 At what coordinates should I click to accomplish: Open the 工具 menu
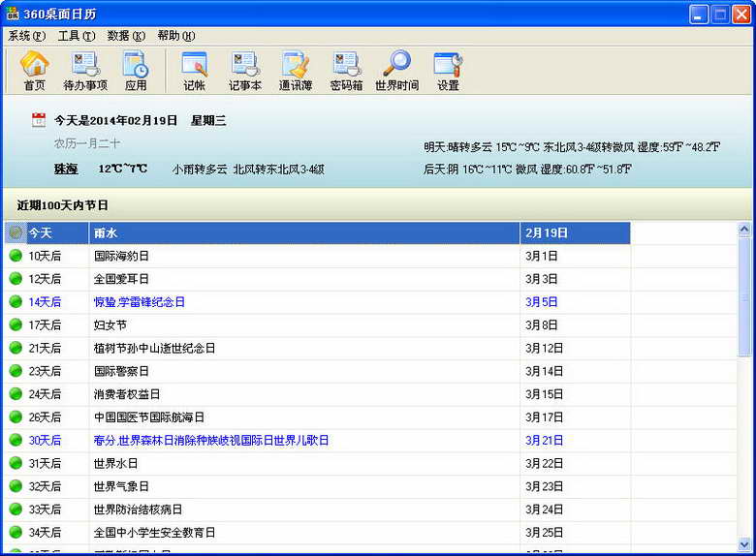pos(76,36)
